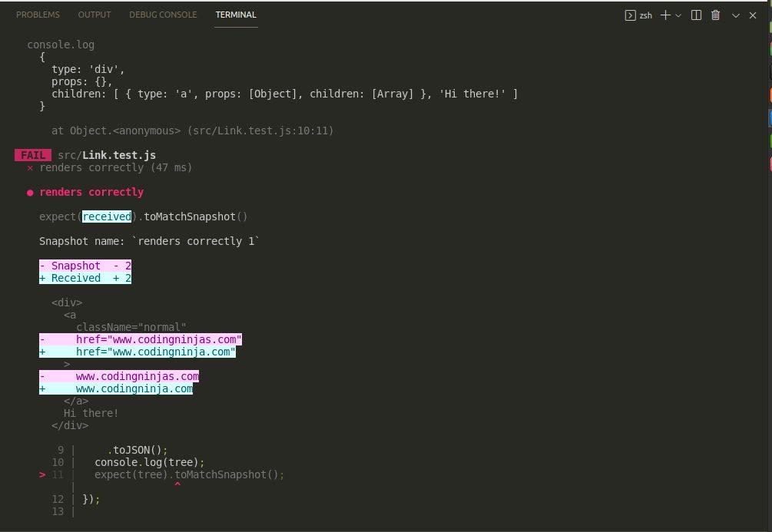772x532 pixels.
Task: Click the added href="www.codingninja.com" line
Action: [138, 352]
